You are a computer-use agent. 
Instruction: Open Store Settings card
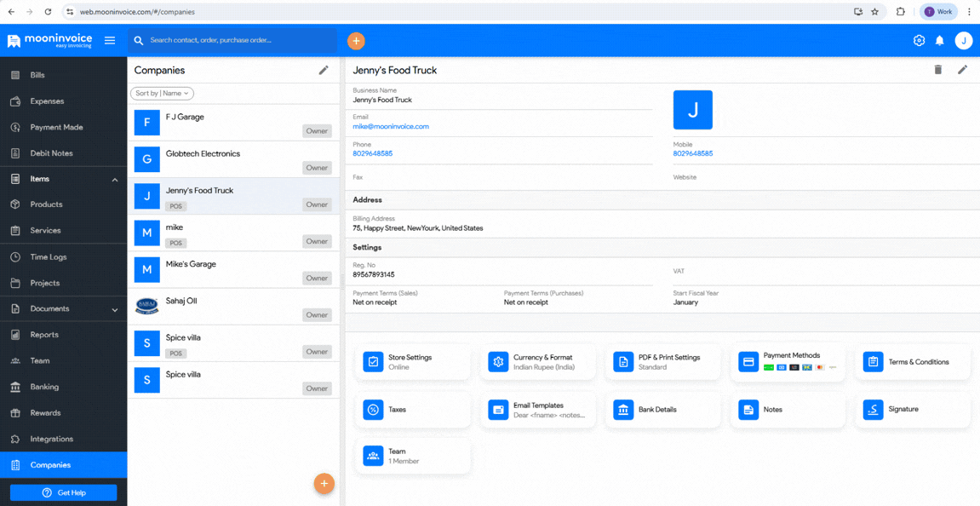click(412, 361)
